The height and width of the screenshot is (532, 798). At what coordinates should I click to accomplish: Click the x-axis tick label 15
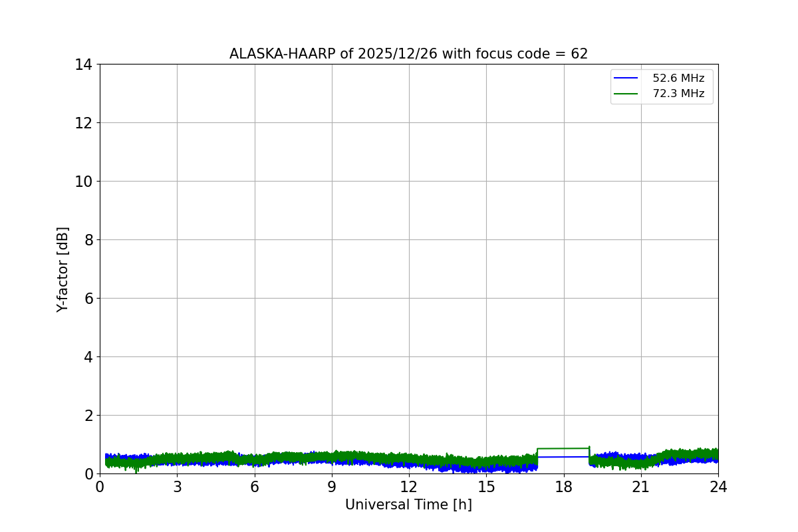pos(486,487)
